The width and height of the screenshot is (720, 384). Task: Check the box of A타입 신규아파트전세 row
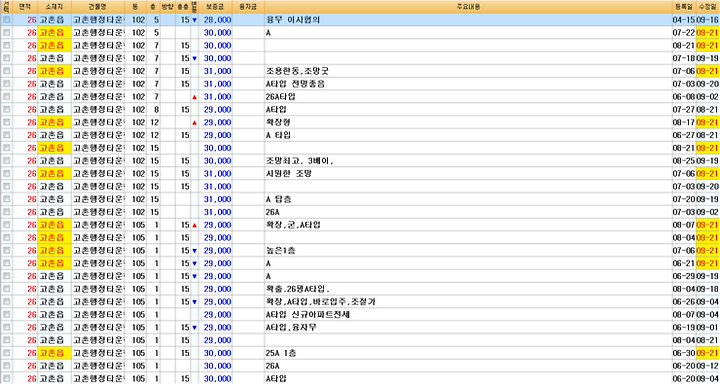(x=6, y=315)
